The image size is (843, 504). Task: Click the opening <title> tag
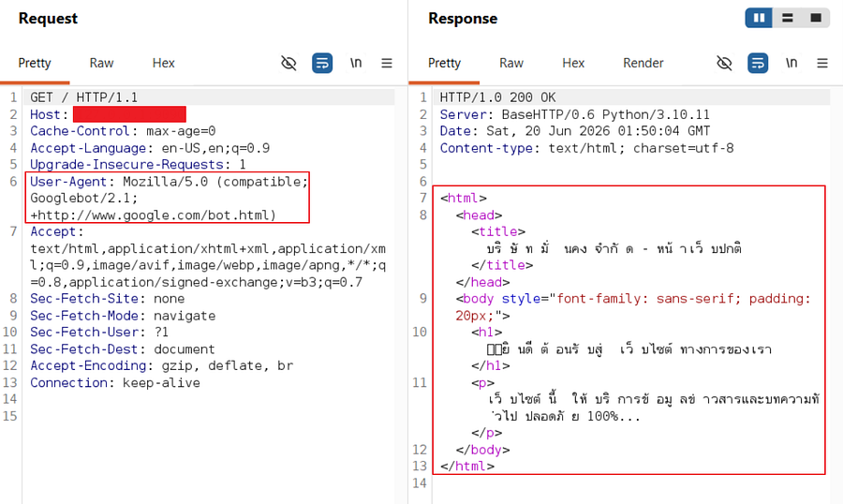498,231
